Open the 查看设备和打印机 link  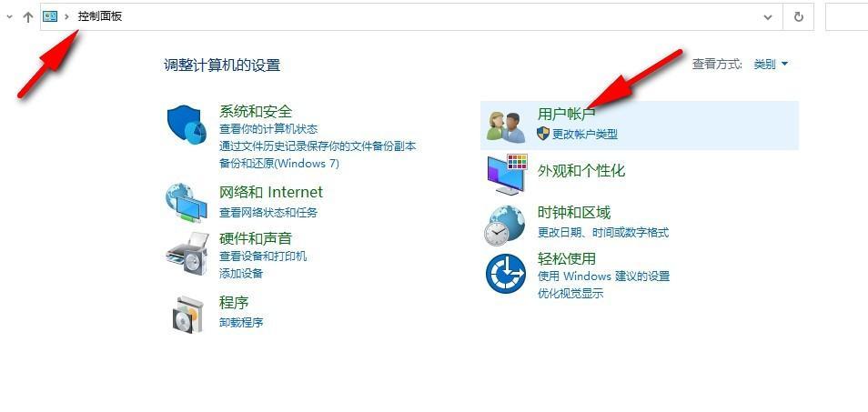[263, 256]
